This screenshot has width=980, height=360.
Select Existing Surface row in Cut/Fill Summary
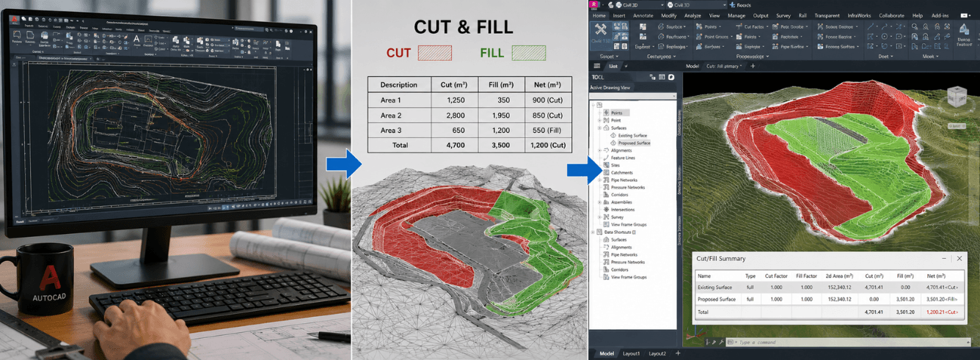click(829, 287)
